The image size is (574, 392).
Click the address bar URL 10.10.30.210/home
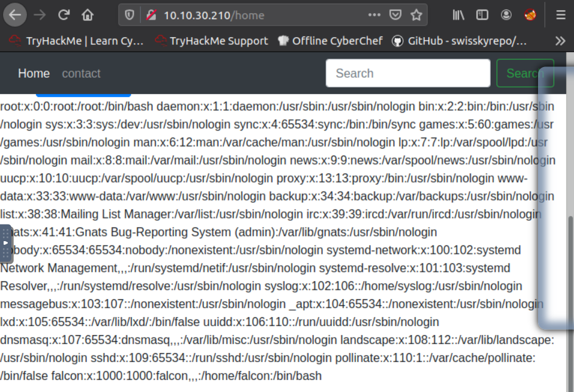(x=214, y=16)
